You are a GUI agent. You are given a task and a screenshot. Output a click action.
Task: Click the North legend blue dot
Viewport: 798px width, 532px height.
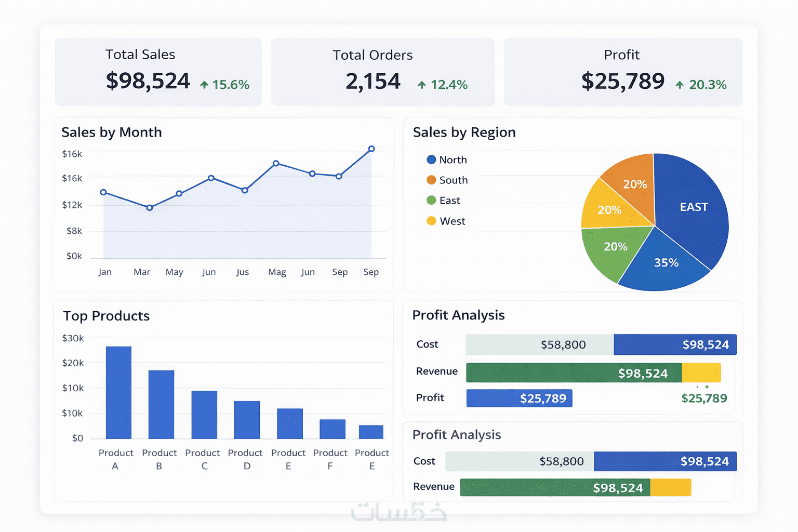[431, 159]
